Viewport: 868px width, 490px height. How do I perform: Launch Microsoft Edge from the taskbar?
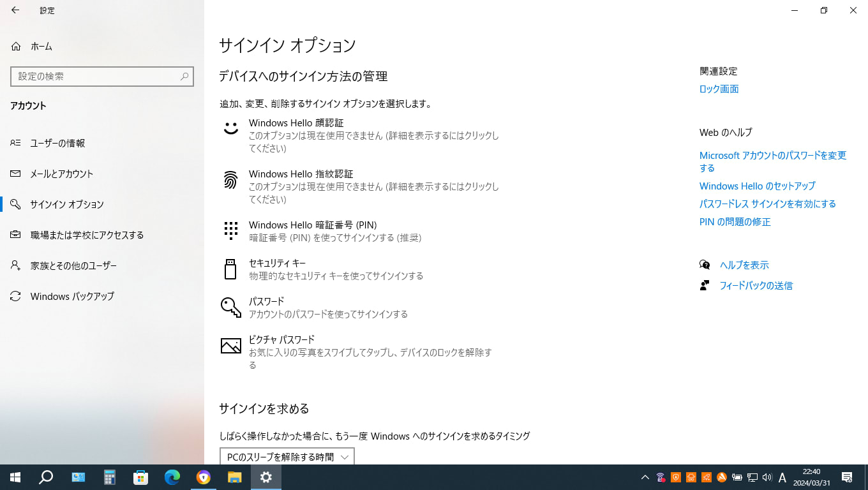[x=172, y=477]
